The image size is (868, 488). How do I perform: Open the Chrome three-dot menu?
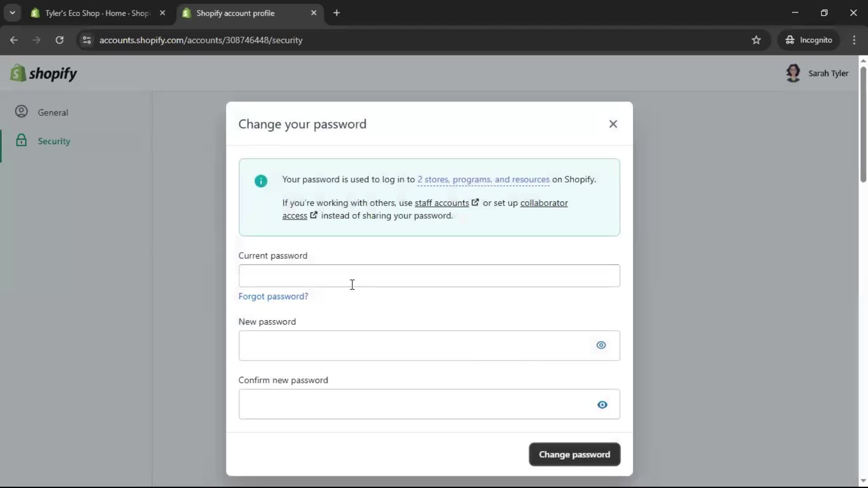tap(854, 40)
